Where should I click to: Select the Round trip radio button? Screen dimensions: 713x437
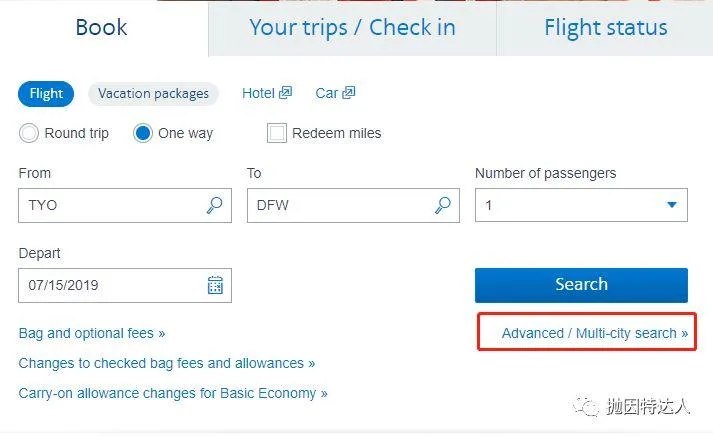pyautogui.click(x=29, y=133)
